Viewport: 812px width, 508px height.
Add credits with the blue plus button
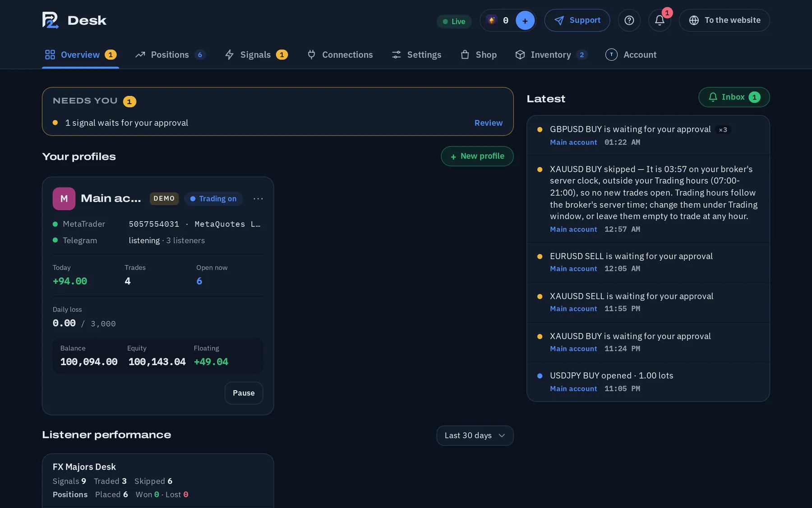click(525, 21)
